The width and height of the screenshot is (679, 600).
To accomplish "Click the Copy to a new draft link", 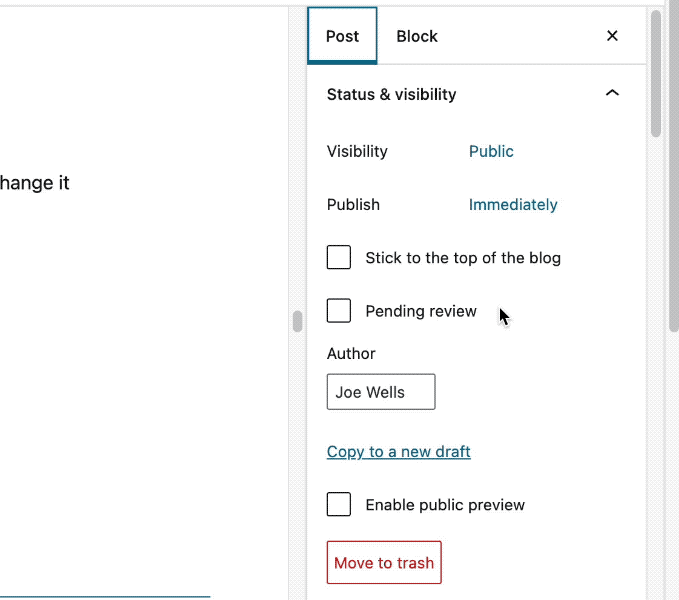I will 398,452.
